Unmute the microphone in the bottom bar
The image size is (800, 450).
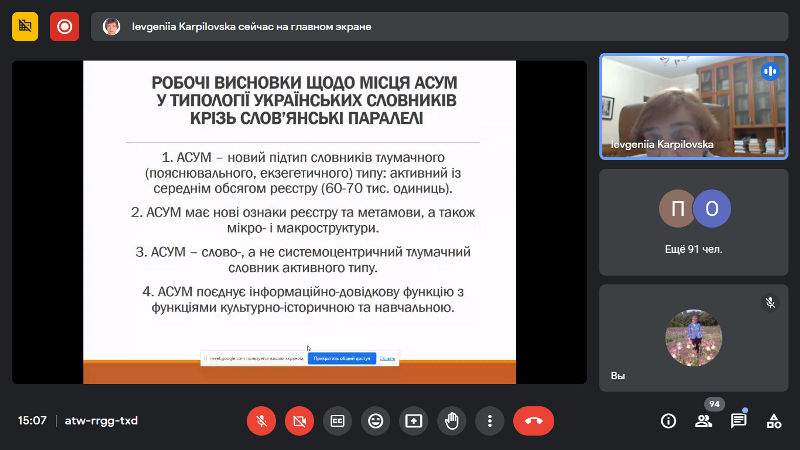(261, 421)
